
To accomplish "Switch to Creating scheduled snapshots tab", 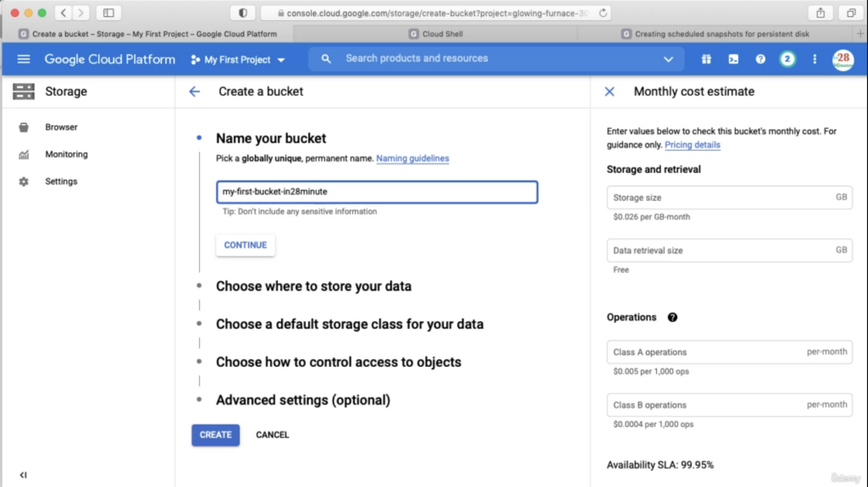I will point(716,34).
